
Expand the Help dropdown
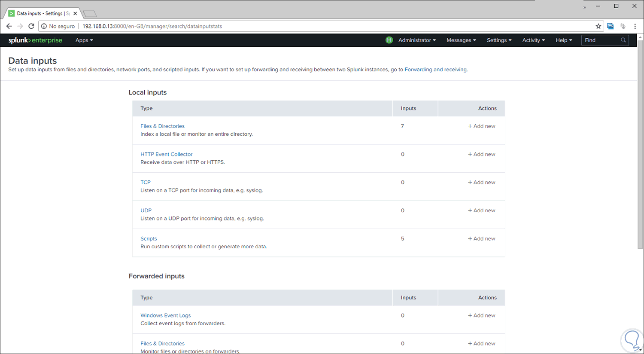click(563, 40)
